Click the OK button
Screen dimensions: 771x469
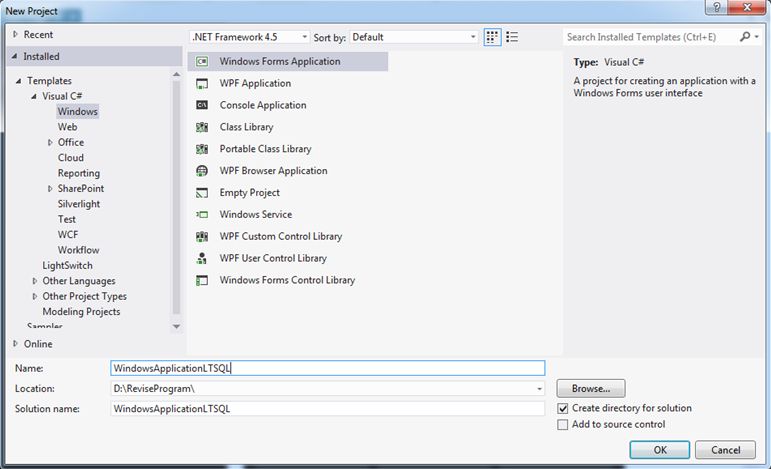click(660, 450)
